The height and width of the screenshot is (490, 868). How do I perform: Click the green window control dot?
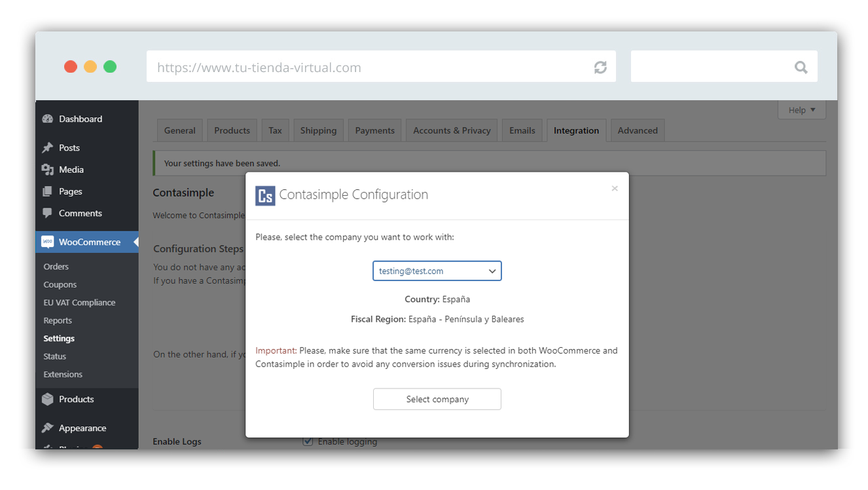(110, 66)
